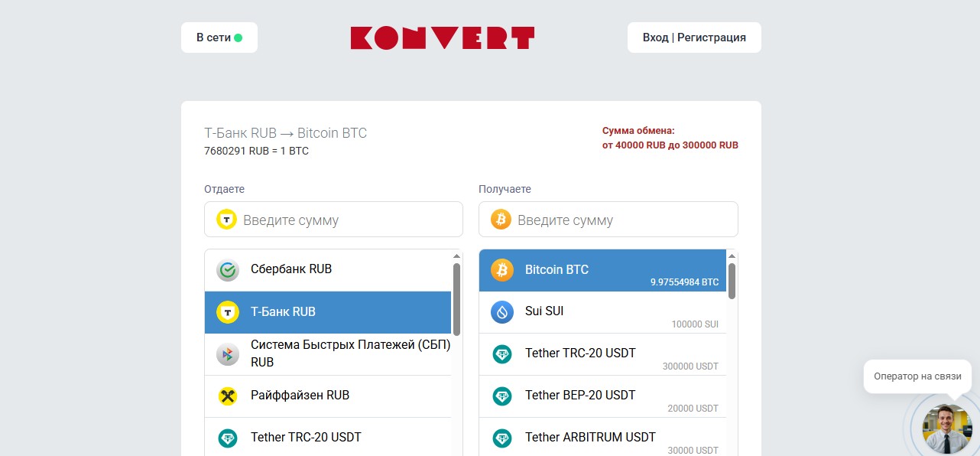The height and width of the screenshot is (456, 980).
Task: Open the operator chat avatar
Action: coord(946,428)
